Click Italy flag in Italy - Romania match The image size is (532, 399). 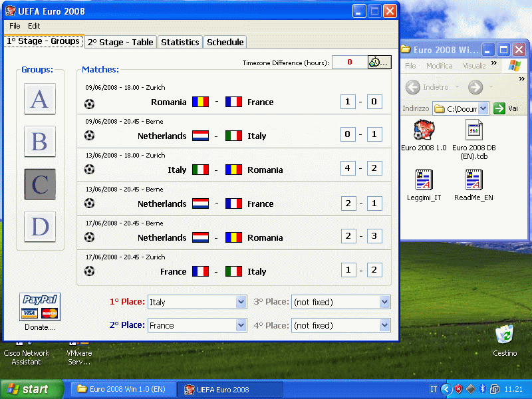click(200, 170)
